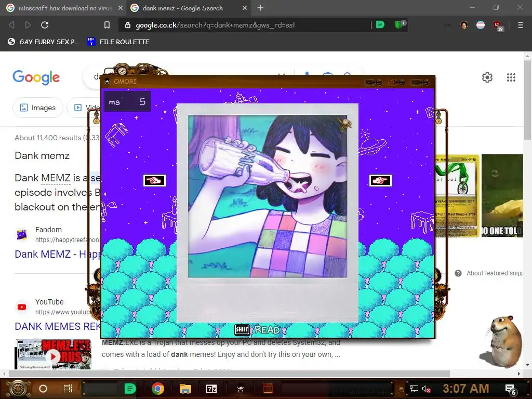Click the vertical page scrollbar

527,99
